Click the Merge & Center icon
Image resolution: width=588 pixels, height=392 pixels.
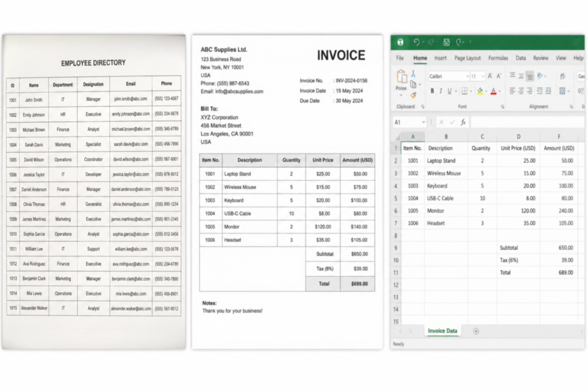[x=562, y=91]
